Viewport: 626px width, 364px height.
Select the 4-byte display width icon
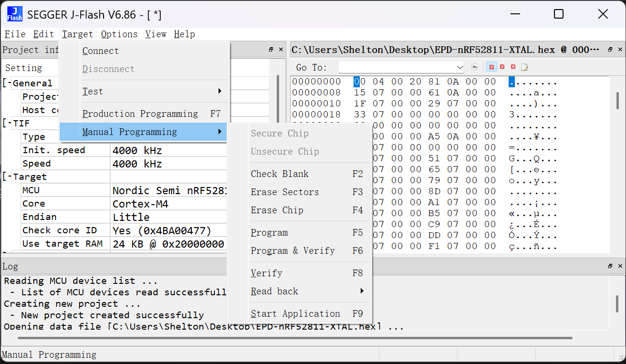coord(513,67)
